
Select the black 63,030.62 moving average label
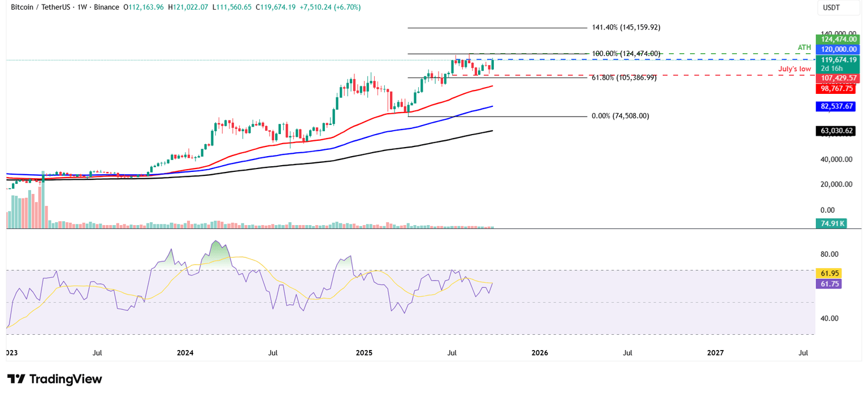click(x=836, y=131)
